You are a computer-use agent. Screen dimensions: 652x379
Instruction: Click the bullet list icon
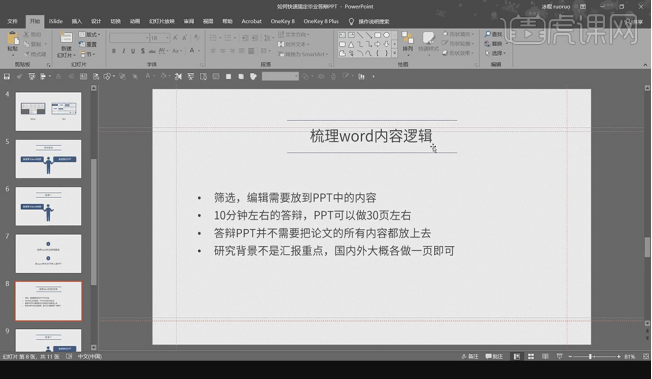214,38
